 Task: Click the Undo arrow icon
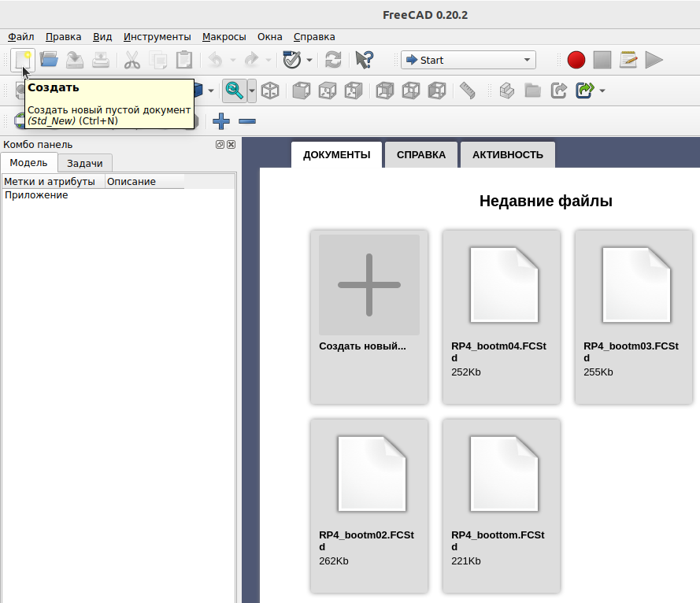[216, 60]
